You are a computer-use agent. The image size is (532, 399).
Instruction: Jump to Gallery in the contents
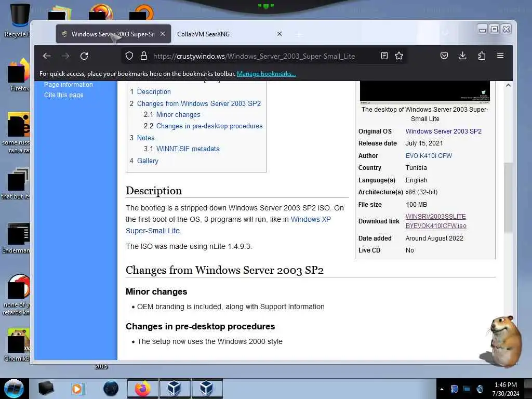[x=148, y=161]
